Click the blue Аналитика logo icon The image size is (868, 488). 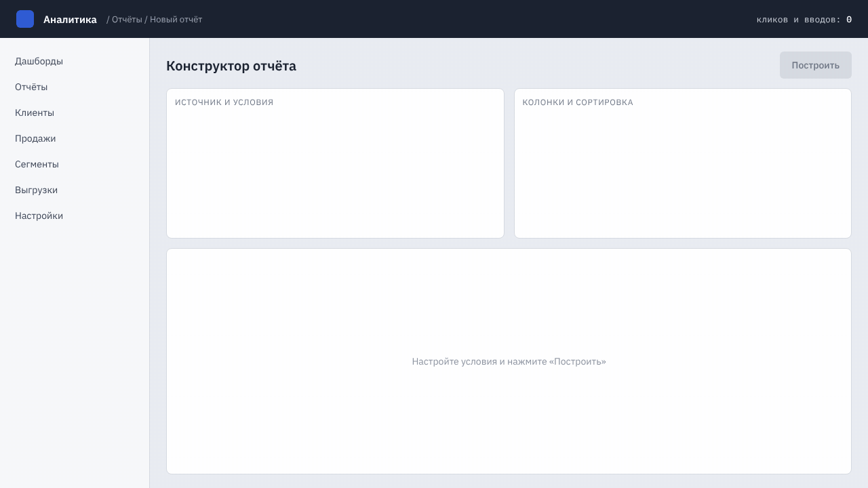25,19
